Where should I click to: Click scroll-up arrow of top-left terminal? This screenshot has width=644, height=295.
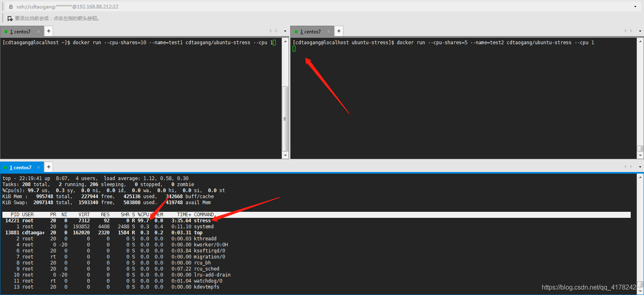tap(285, 41)
